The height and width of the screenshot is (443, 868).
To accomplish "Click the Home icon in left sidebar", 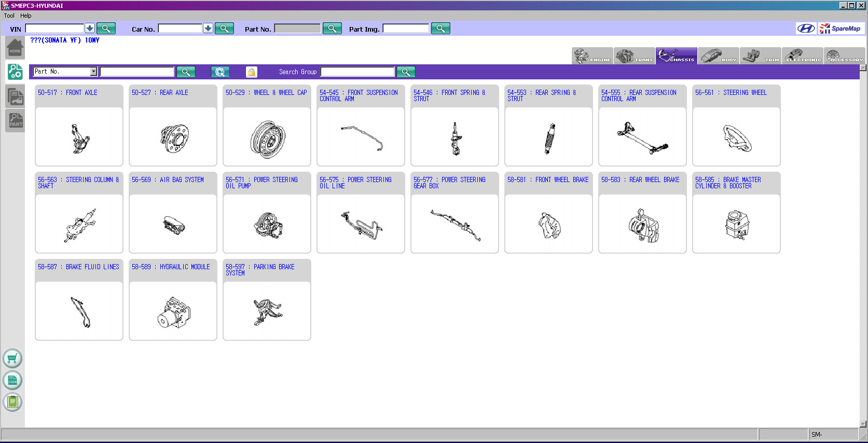I will pos(15,48).
